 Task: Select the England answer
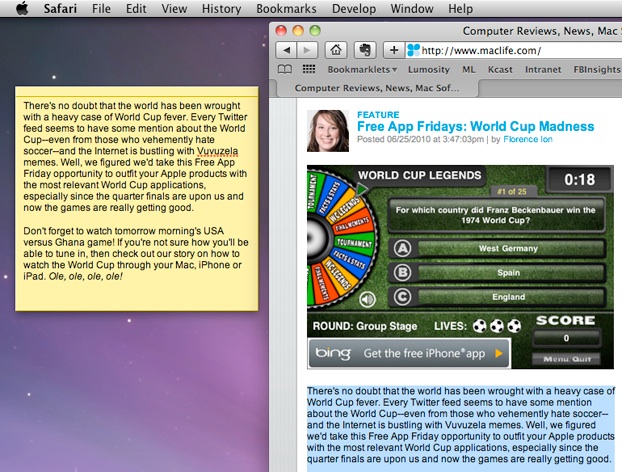click(512, 297)
